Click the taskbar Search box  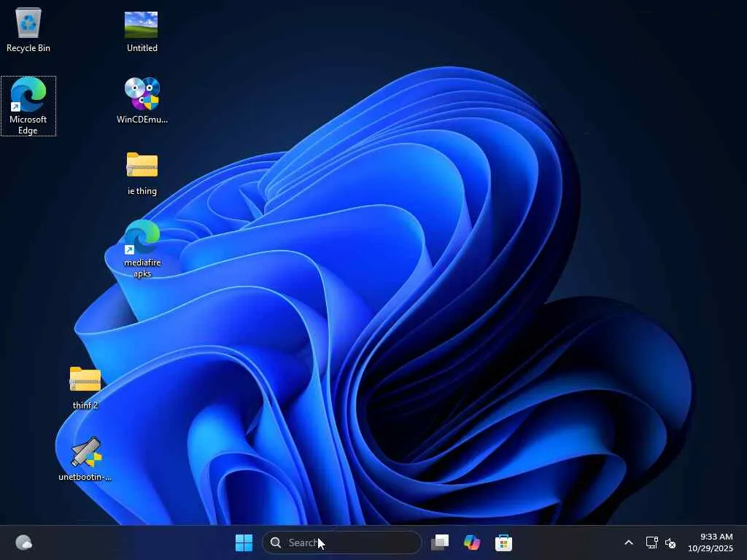[341, 542]
